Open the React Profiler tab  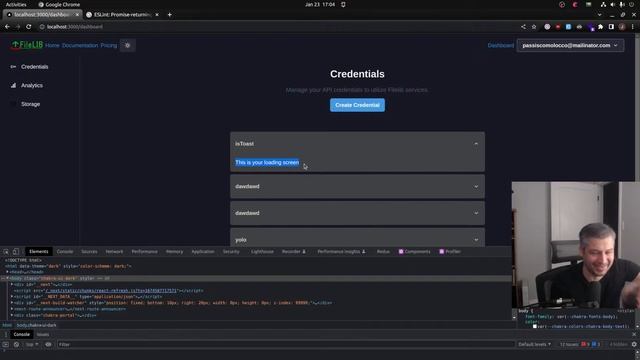pyautogui.click(x=450, y=252)
